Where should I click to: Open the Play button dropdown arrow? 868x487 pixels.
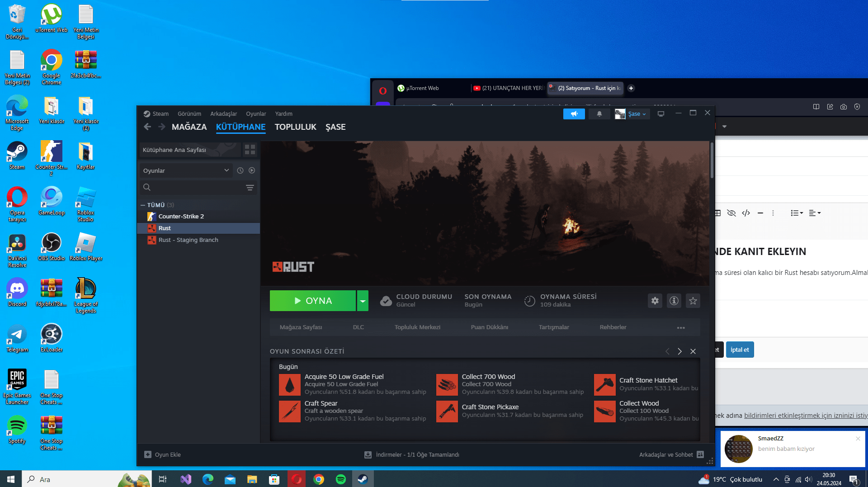[363, 301]
